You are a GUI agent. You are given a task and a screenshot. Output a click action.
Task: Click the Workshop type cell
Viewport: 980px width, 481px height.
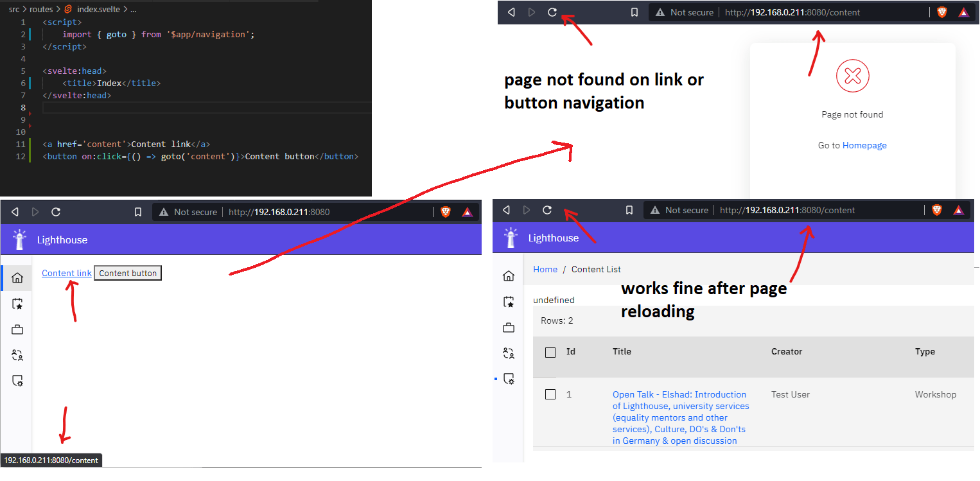click(x=936, y=394)
